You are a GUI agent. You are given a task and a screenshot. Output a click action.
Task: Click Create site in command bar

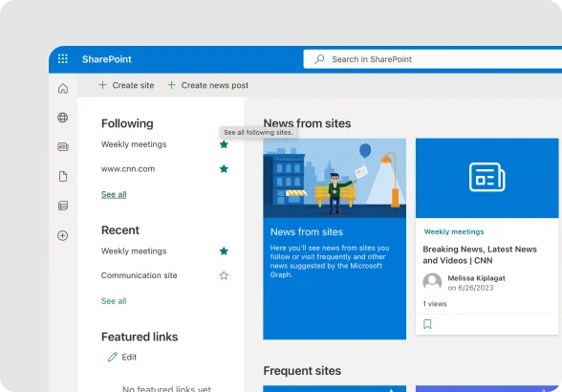point(126,85)
